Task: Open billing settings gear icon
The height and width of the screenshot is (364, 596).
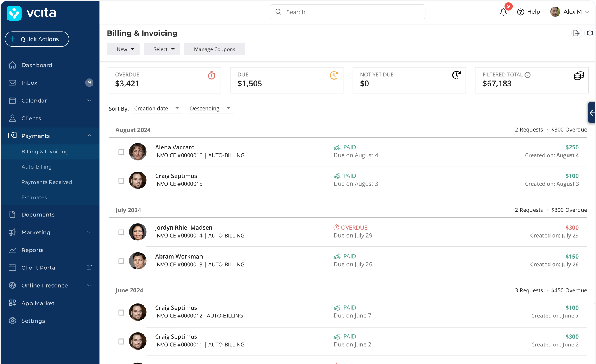Action: pos(590,33)
